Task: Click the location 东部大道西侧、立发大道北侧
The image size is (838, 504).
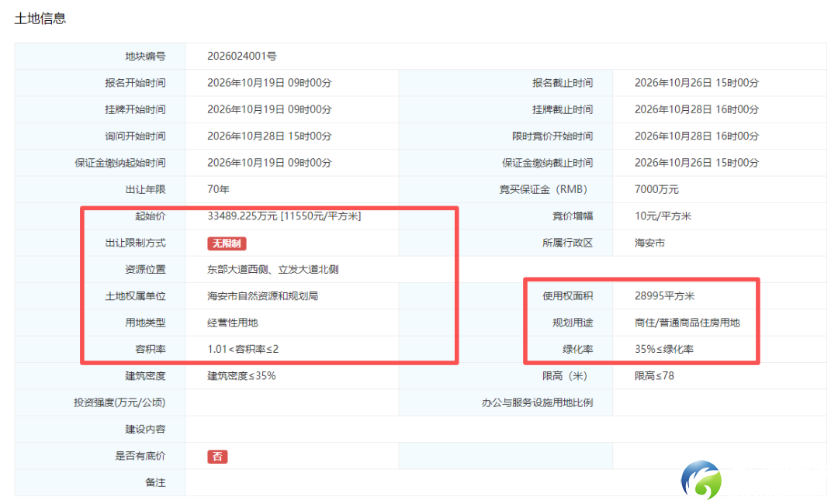Action: point(273,270)
